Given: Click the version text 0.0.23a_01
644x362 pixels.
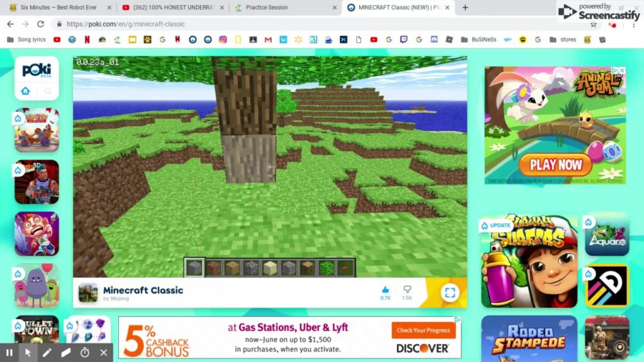Looking at the screenshot, I should [x=97, y=62].
